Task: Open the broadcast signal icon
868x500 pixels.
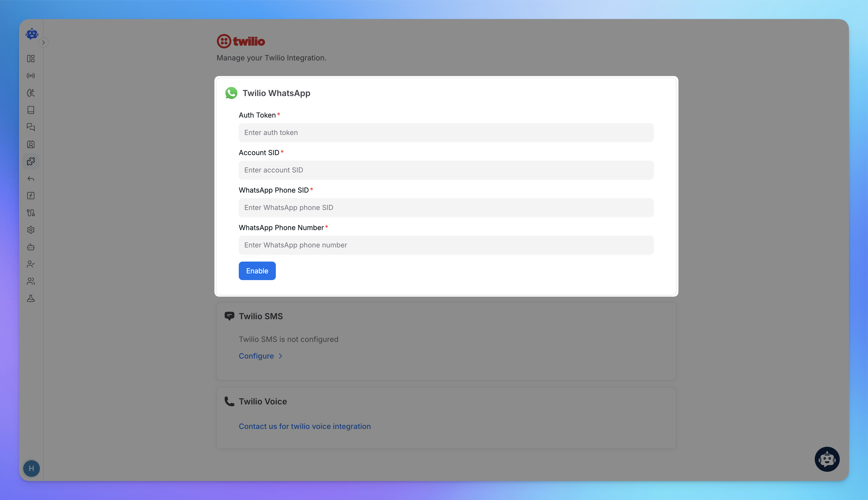Action: (31, 76)
